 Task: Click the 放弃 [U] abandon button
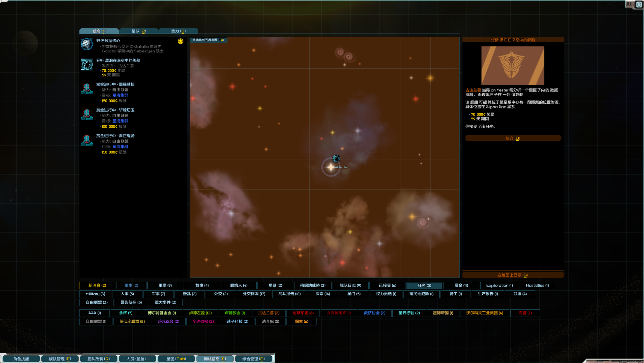[x=513, y=138]
